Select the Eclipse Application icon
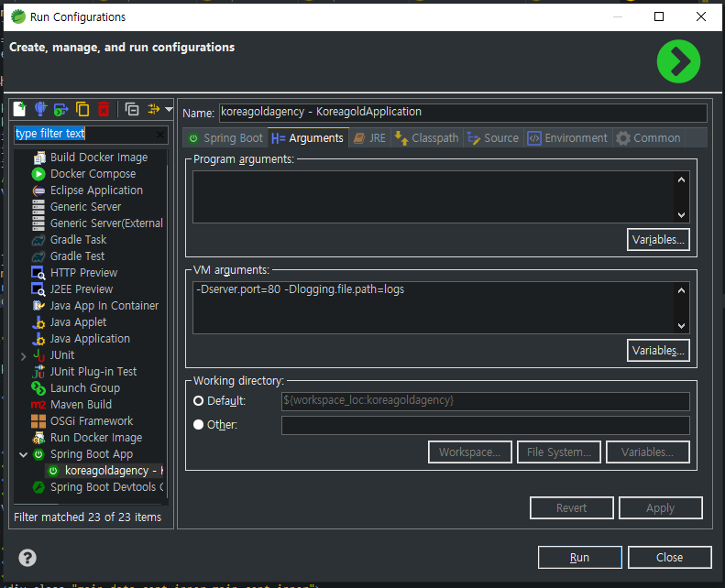Image resolution: width=725 pixels, height=588 pixels. (x=38, y=191)
